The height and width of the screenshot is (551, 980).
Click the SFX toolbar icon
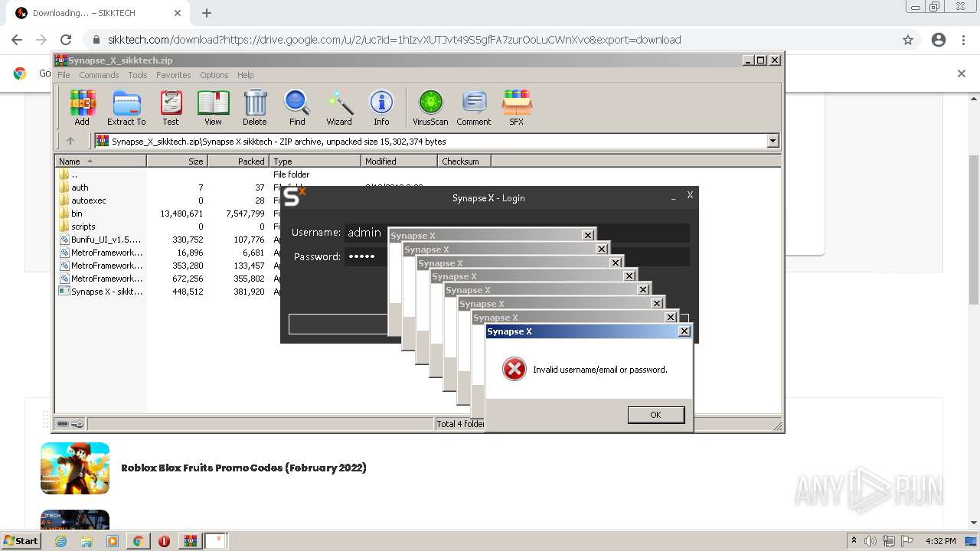517,107
